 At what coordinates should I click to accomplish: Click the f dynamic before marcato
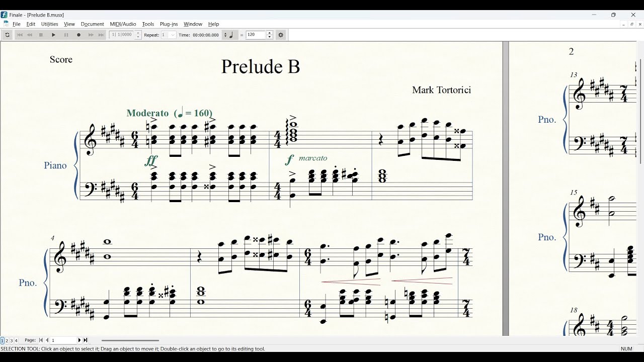[x=289, y=160]
